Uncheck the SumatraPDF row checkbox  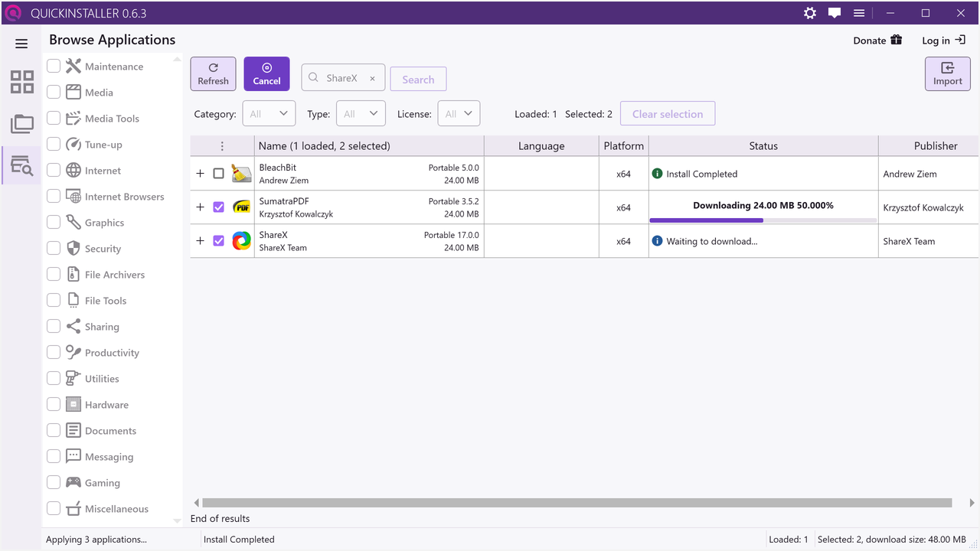(218, 207)
